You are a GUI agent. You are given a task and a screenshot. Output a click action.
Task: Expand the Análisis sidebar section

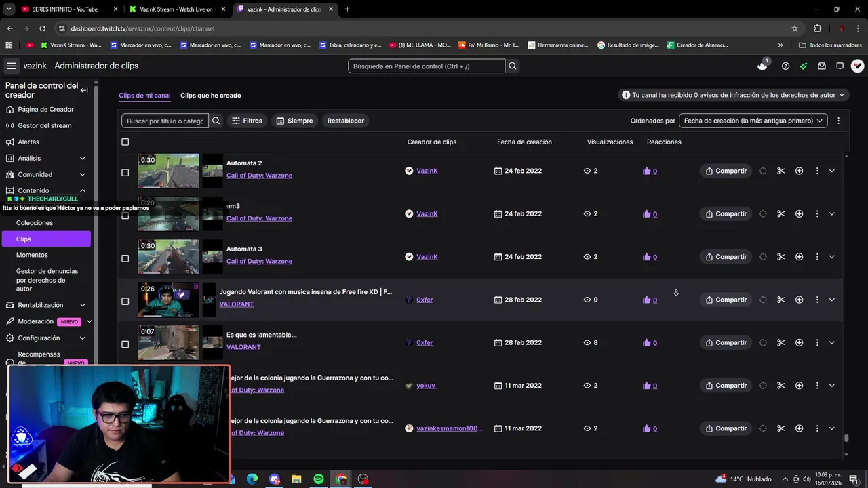(83, 158)
